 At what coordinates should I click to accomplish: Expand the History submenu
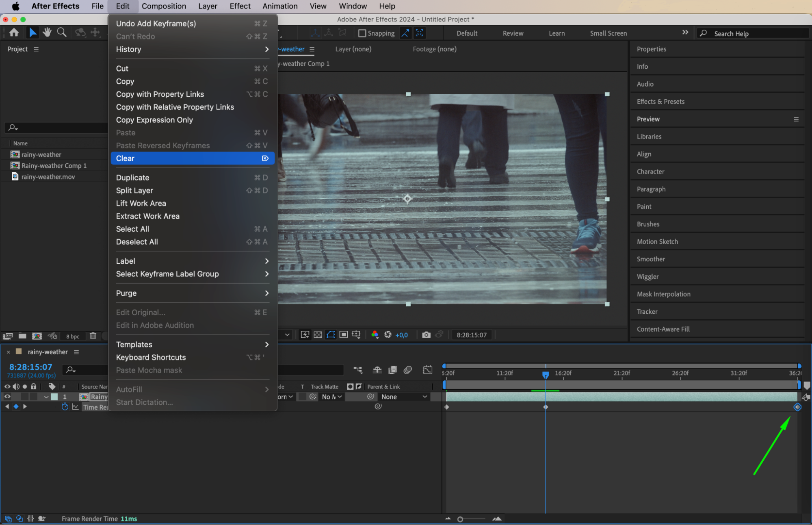point(191,49)
